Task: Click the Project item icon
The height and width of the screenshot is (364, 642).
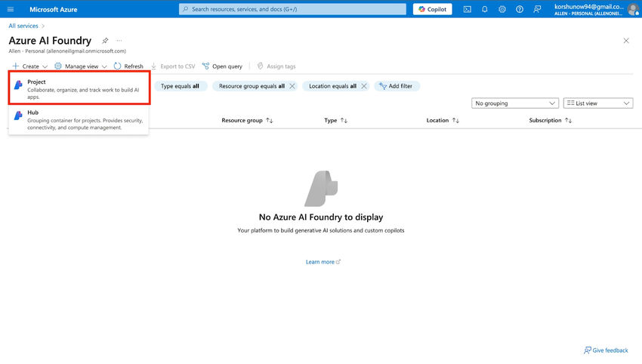Action: coord(18,85)
